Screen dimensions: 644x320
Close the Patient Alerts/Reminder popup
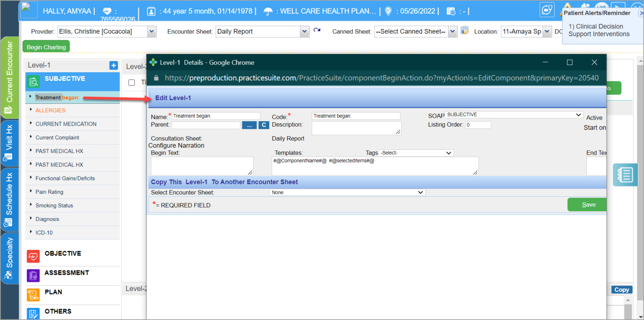coord(641,13)
